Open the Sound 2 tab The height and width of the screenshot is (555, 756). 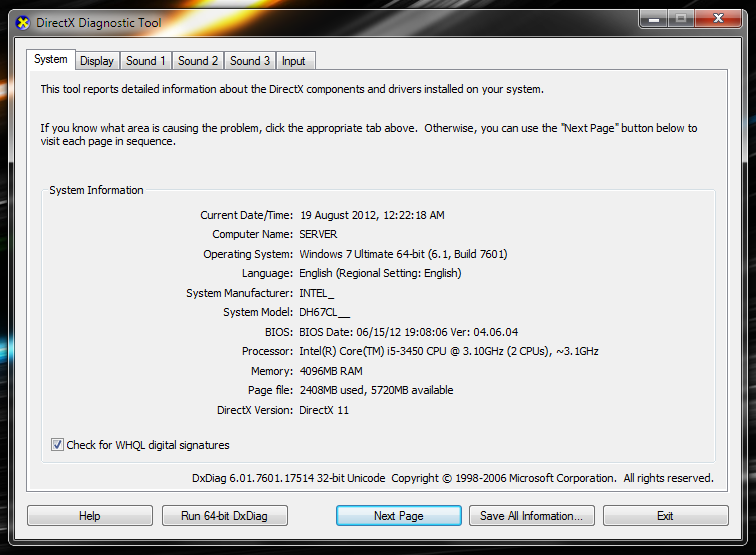[x=198, y=61]
